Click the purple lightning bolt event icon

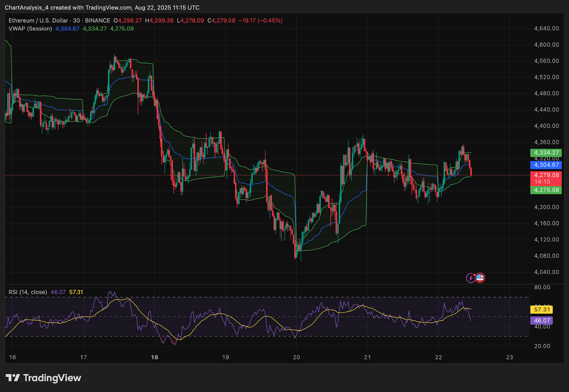tap(471, 278)
